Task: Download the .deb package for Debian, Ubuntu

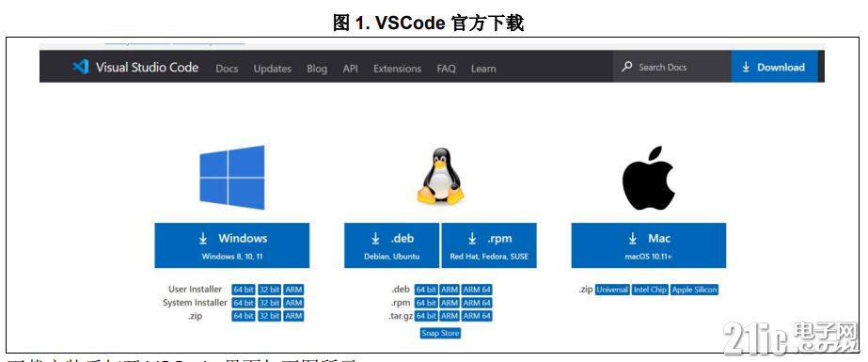Action: [x=391, y=245]
